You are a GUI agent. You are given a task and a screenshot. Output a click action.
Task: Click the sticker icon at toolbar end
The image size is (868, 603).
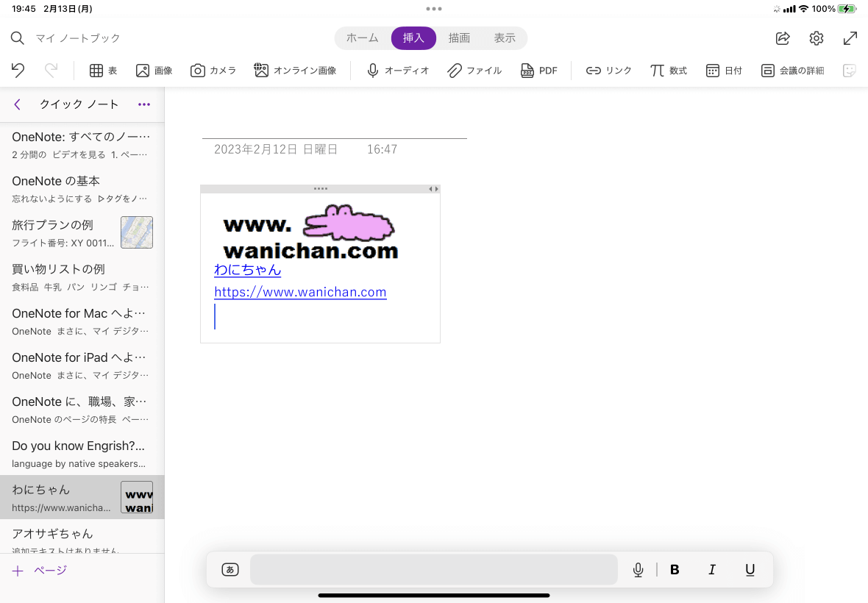coord(849,71)
